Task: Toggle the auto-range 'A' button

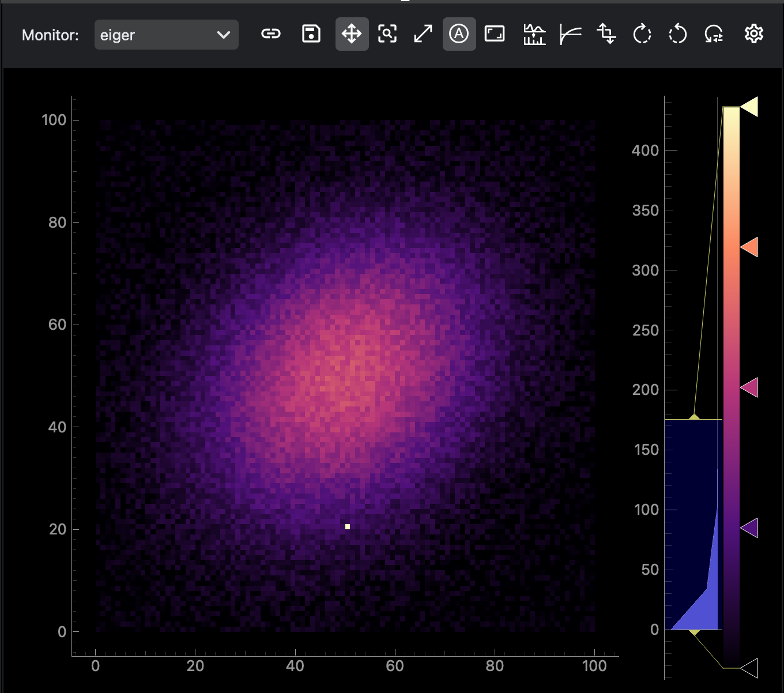Action: click(459, 34)
